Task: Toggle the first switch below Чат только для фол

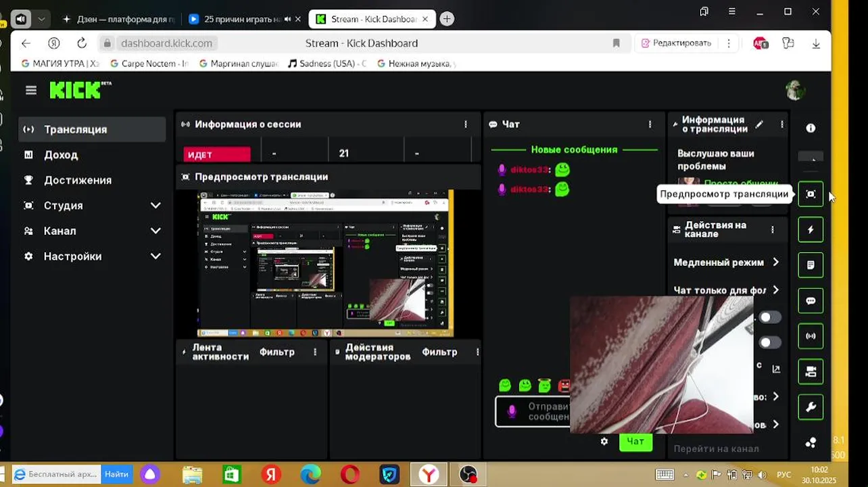Action: pos(769,317)
